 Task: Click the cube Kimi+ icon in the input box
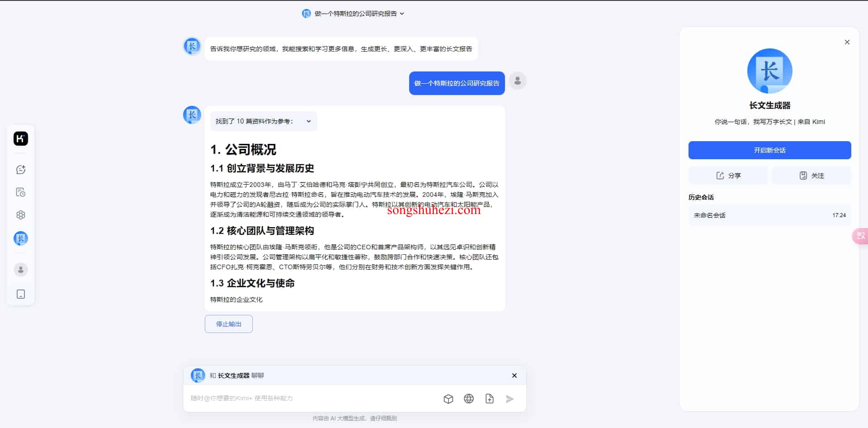click(x=448, y=399)
